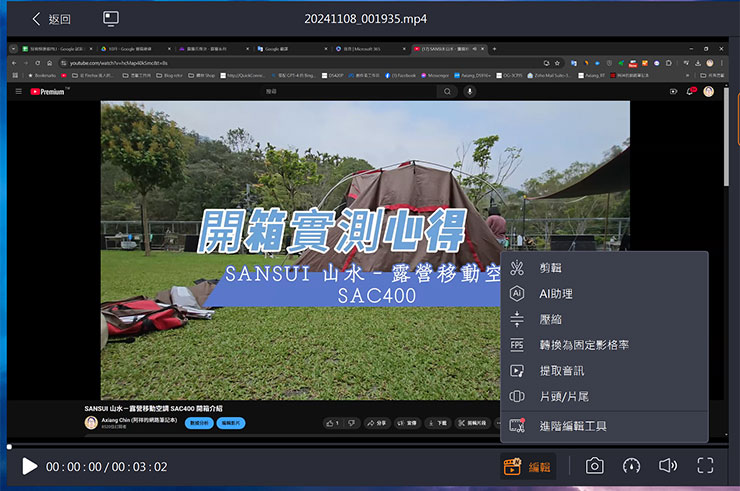Click the Messenger bookmark in the bookmarks bar
Image resolution: width=740 pixels, height=491 pixels.
[434, 75]
